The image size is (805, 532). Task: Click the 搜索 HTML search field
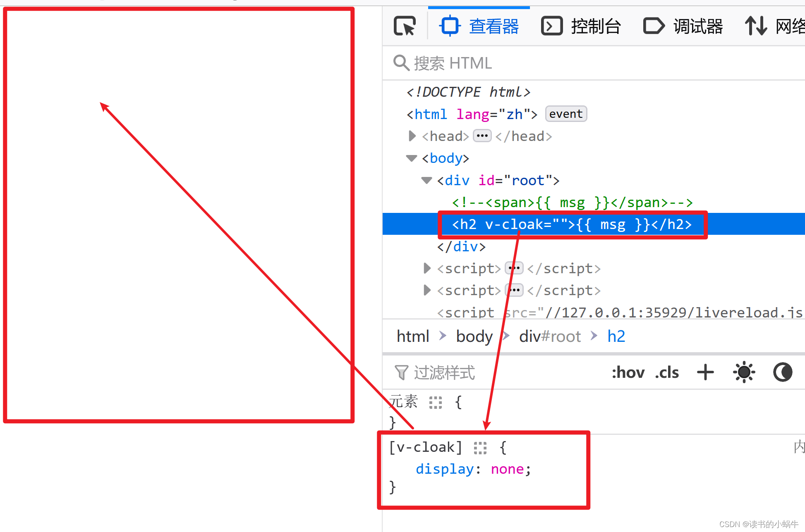coord(453,63)
